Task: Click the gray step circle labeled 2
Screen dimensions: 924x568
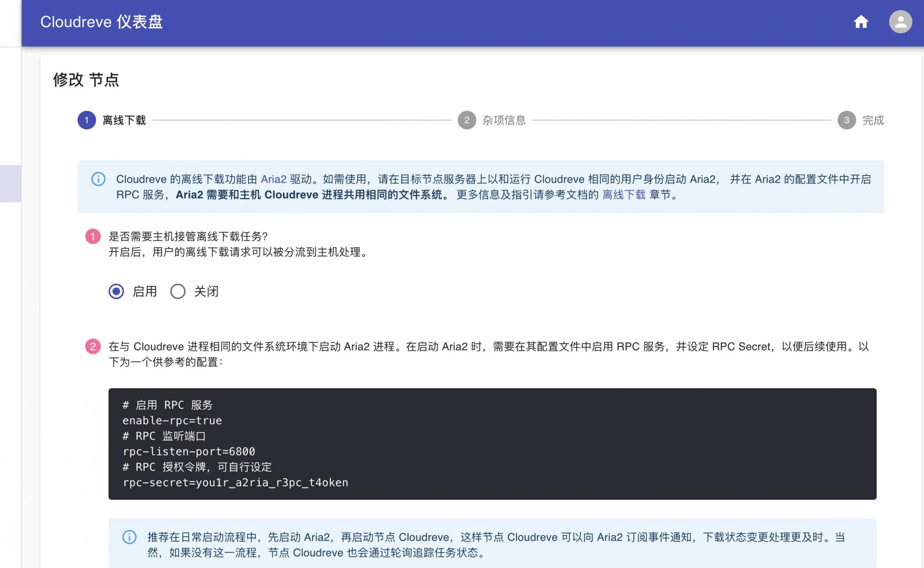Action: click(x=466, y=120)
